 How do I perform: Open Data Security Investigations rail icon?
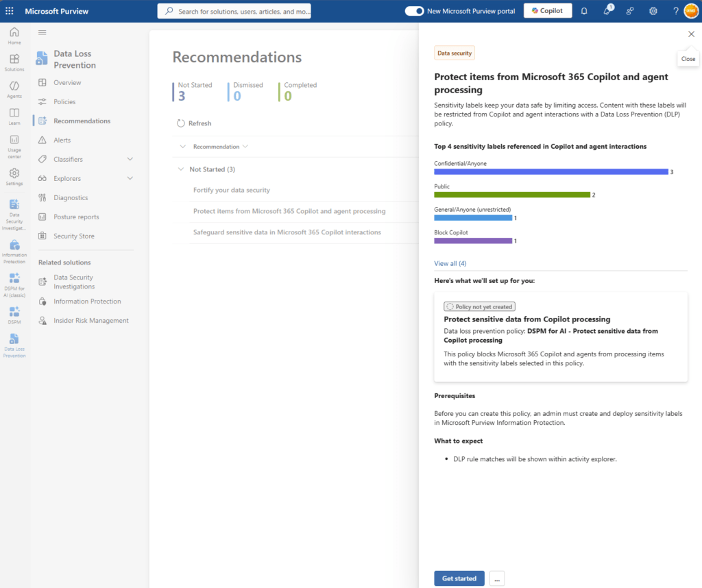pyautogui.click(x=14, y=215)
